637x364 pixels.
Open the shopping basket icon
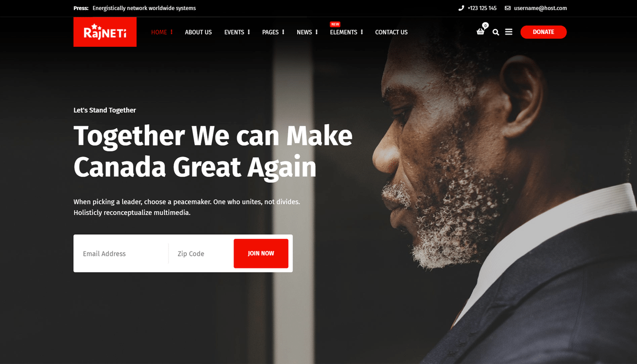480,32
